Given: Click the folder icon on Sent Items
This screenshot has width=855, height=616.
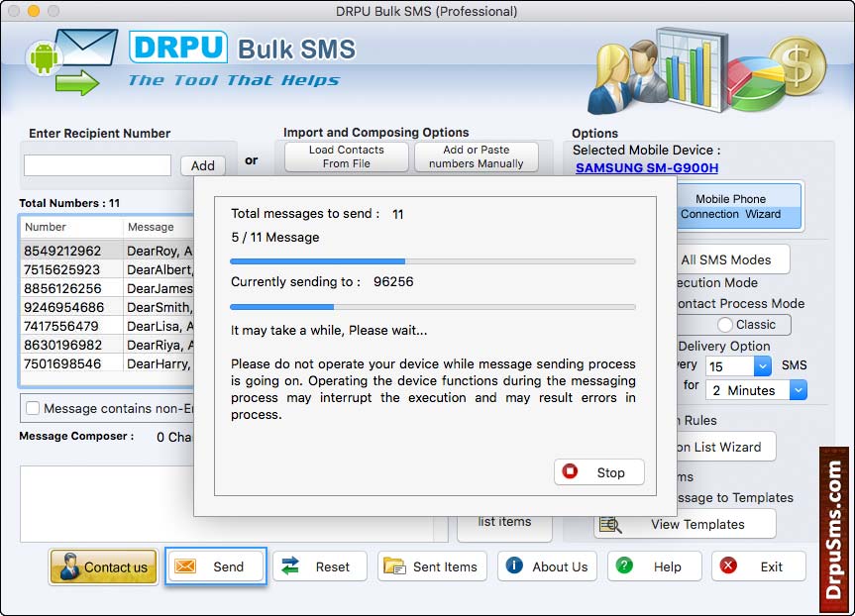Looking at the screenshot, I should [x=394, y=566].
